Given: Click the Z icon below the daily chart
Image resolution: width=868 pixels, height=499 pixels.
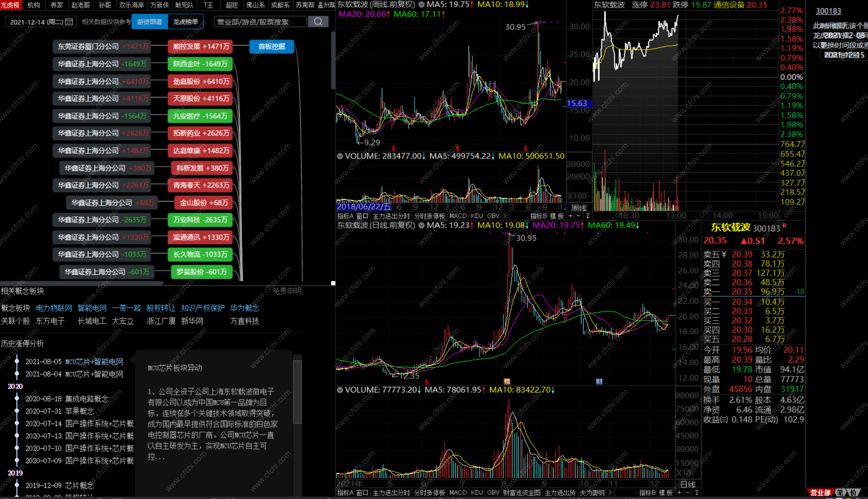Looking at the screenshot, I should pos(696,492).
